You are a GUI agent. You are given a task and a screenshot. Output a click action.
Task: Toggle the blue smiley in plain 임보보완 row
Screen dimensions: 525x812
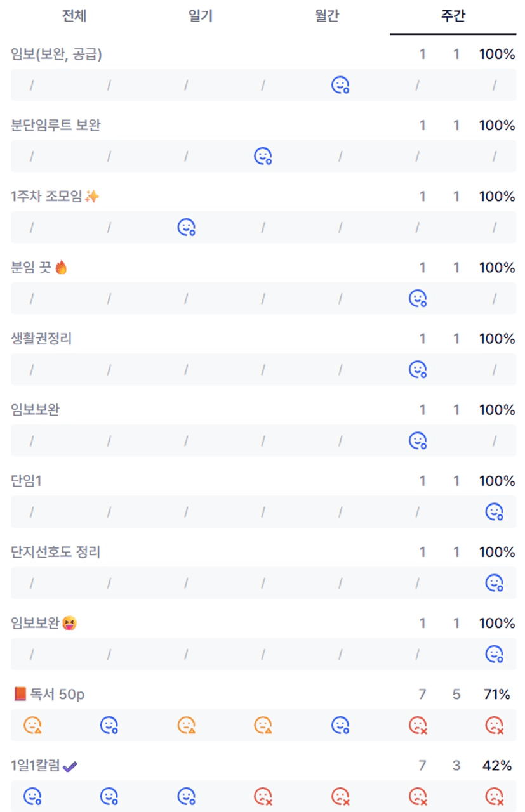pos(417,440)
